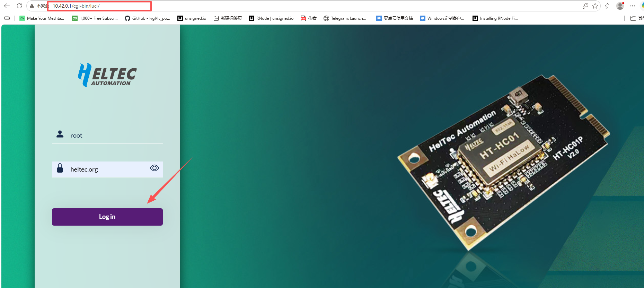Focus the password field showing heltec.org
The image size is (644, 288).
tap(107, 169)
